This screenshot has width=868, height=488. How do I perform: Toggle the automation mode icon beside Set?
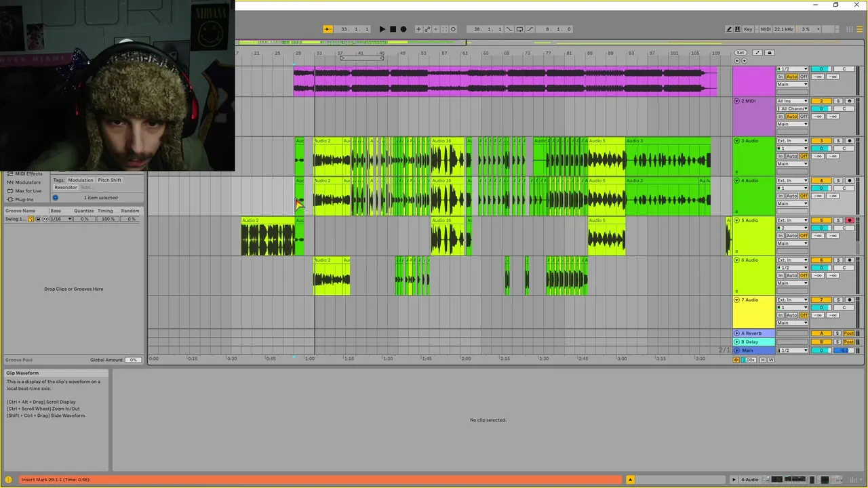[757, 53]
